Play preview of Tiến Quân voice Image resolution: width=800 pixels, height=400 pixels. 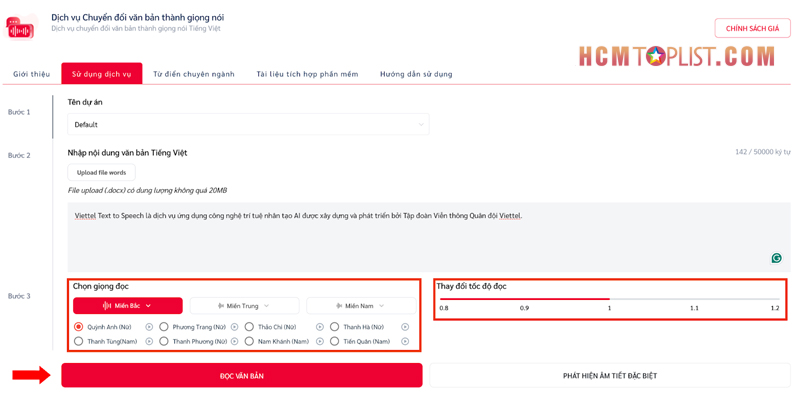(x=405, y=342)
